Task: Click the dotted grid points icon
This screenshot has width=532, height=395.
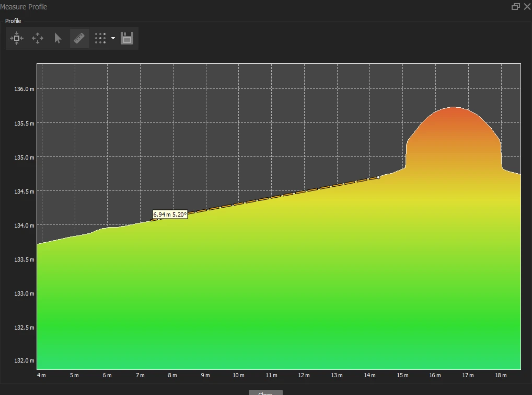Action: (x=100, y=38)
